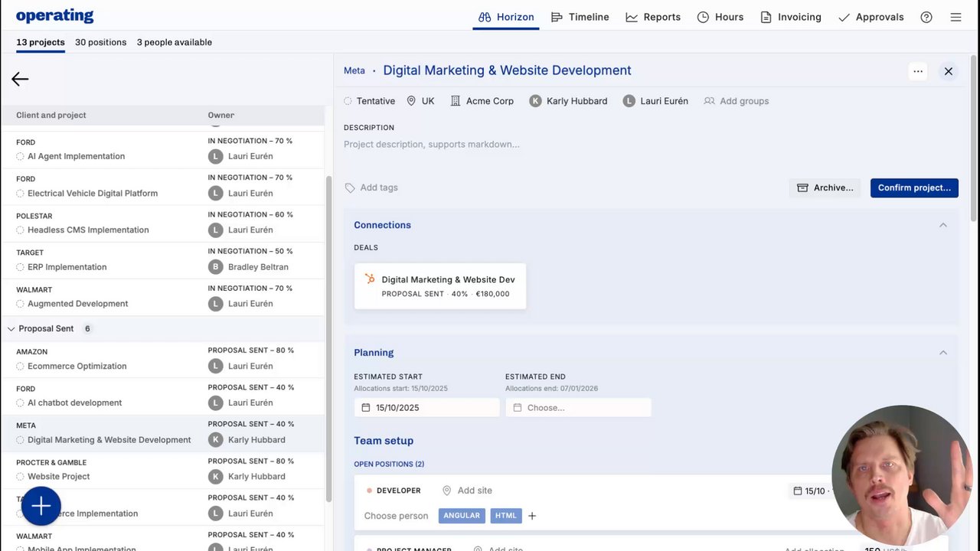The height and width of the screenshot is (551, 980).
Task: Open the Reports tab
Action: pos(653,17)
